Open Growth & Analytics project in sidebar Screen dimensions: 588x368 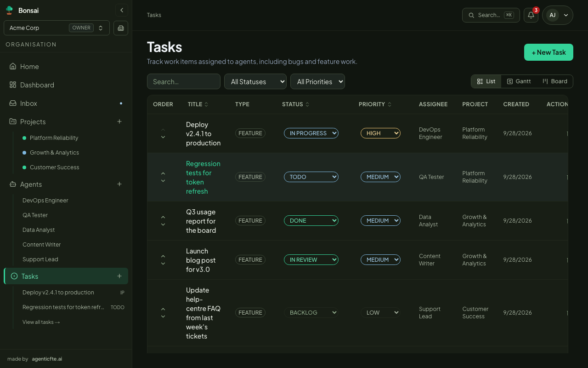(x=54, y=153)
